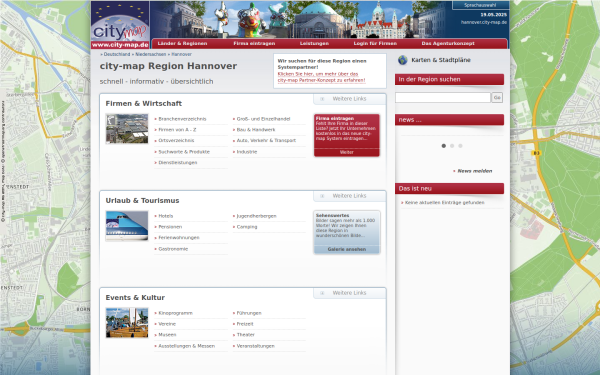Screen dimensions: 600x375
Task: Open Ortsverzeichnis link
Action: pos(176,140)
